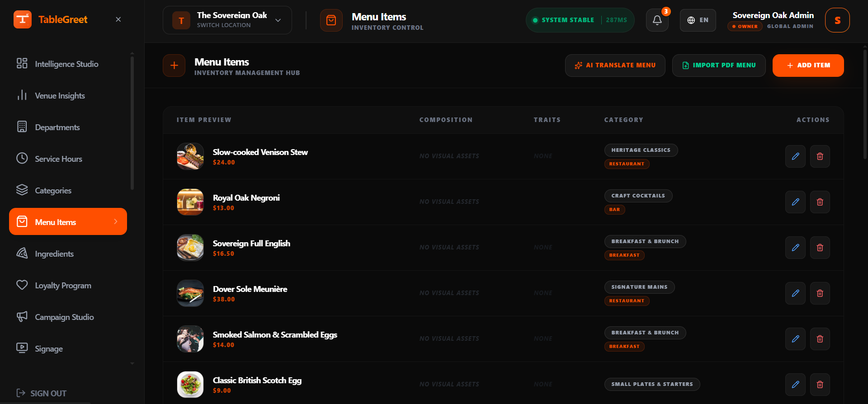868x404 pixels.
Task: Open Campaign Studio
Action: point(68,317)
